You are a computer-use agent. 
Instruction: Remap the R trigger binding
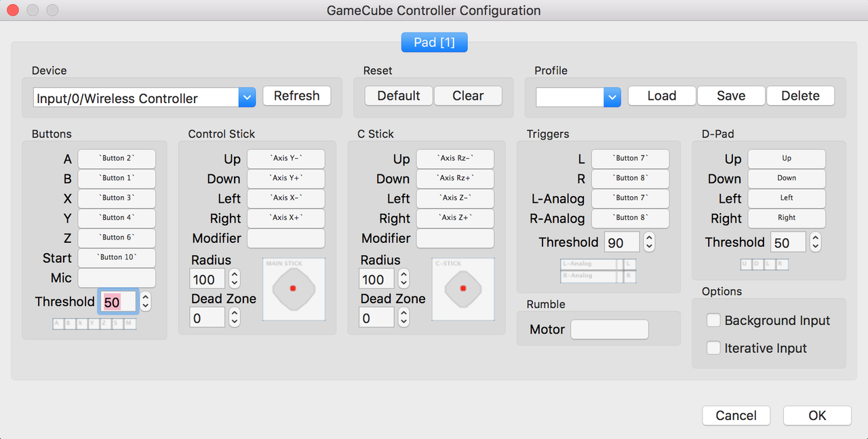pos(630,178)
